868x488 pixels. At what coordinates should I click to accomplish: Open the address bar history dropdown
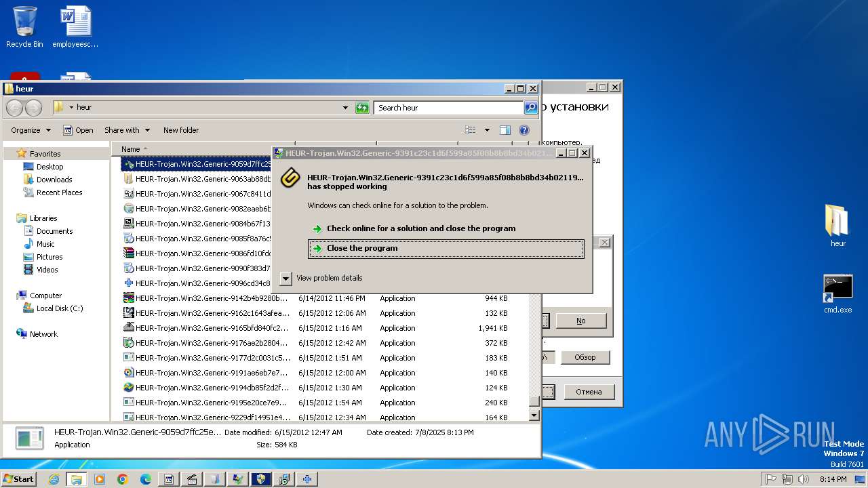pyautogui.click(x=345, y=108)
